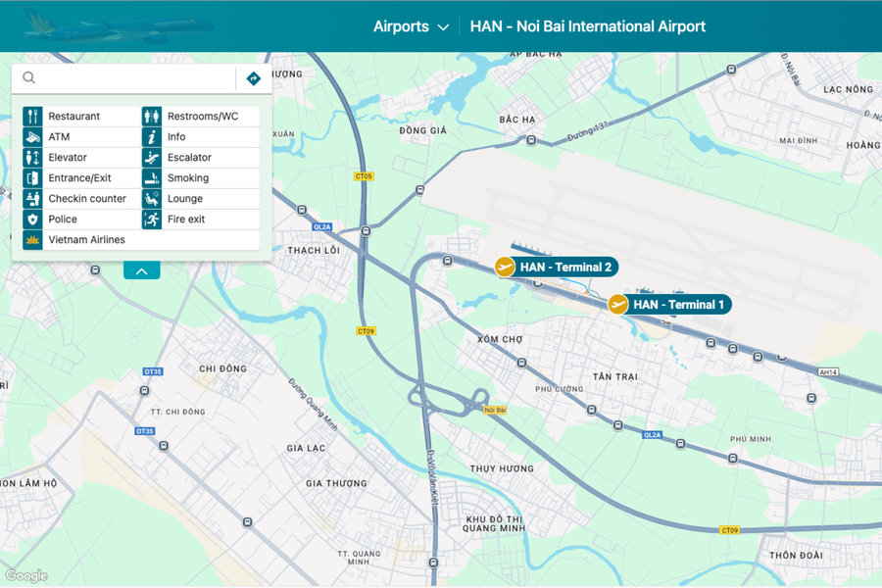Click the KHU ĐÔ THỊ QUANG MINH label
Screen dimensions: 882x588
tap(494, 524)
